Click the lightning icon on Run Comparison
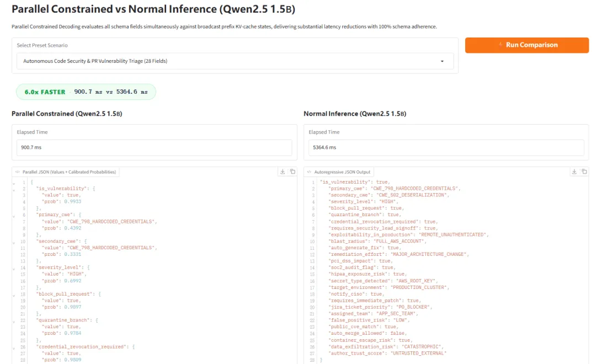The image size is (596, 364). [501, 45]
